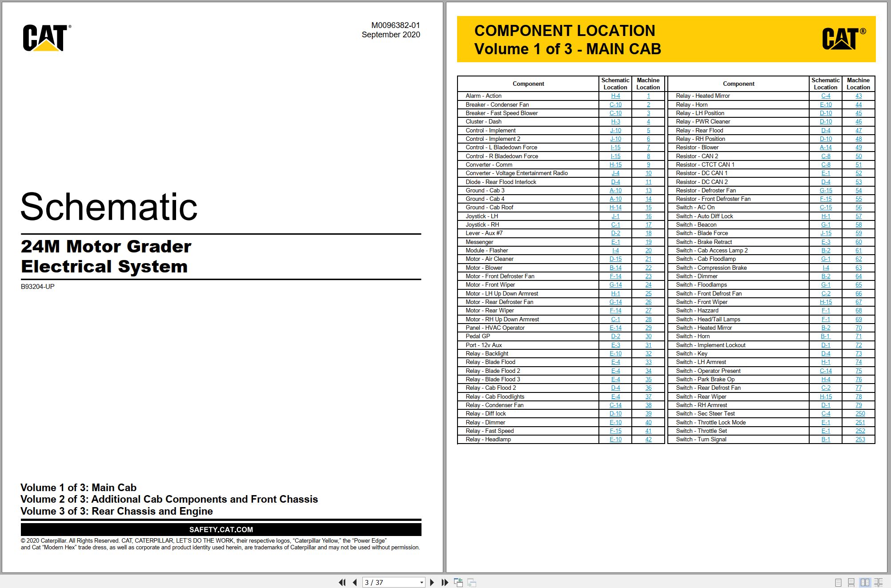Image resolution: width=891 pixels, height=588 pixels.
Task: Click the document number M0096382-01
Action: [396, 25]
